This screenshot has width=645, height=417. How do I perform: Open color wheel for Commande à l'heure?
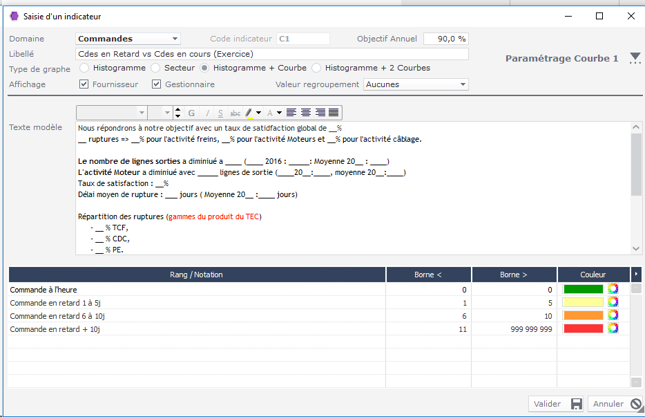(x=613, y=289)
